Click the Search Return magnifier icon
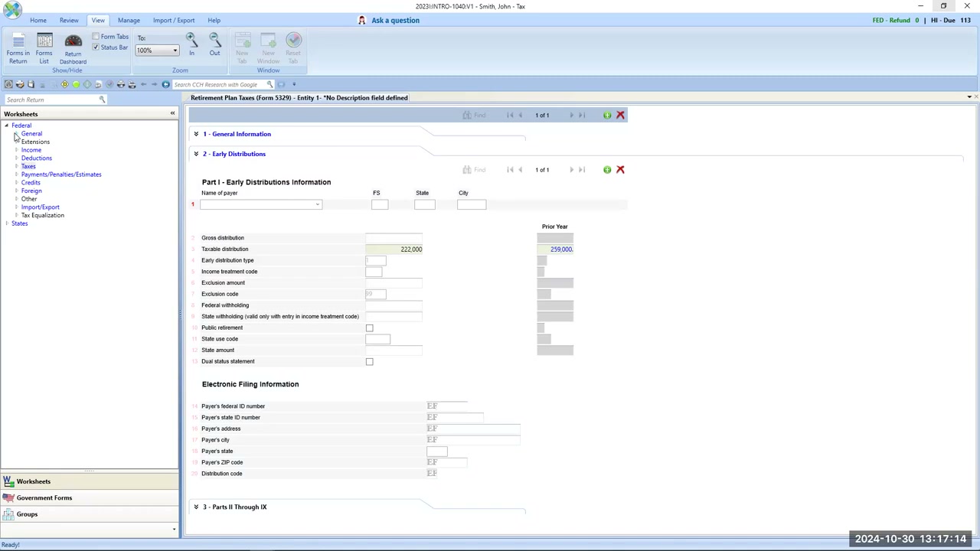 [x=101, y=99]
